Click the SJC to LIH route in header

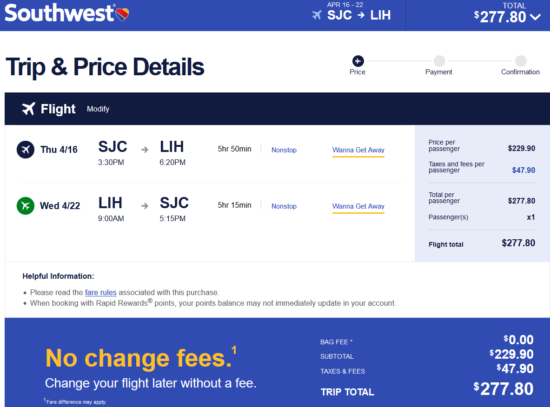(359, 15)
